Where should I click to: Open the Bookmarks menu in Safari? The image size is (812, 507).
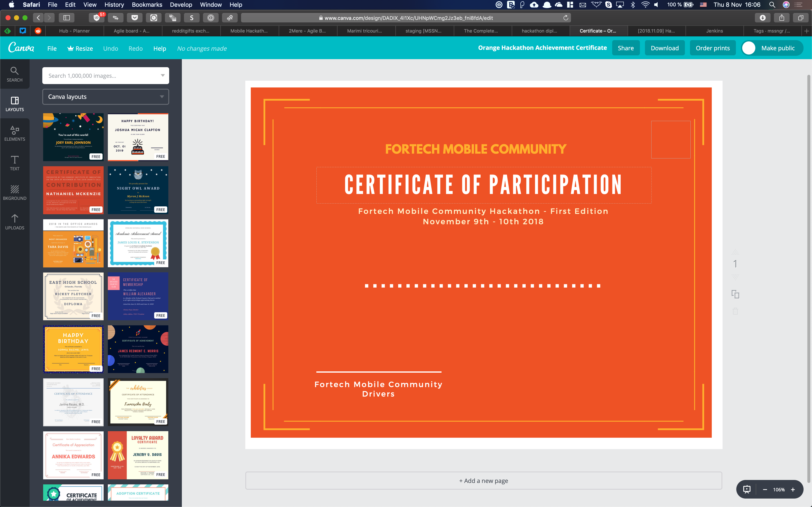coord(147,5)
